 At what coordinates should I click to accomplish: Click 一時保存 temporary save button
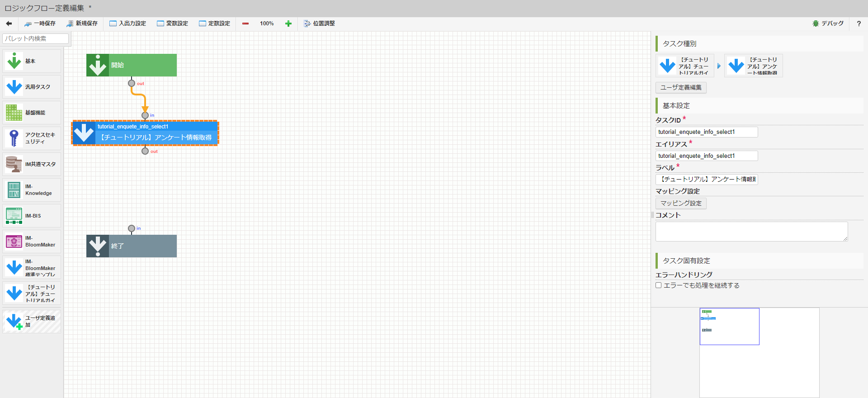tap(40, 24)
